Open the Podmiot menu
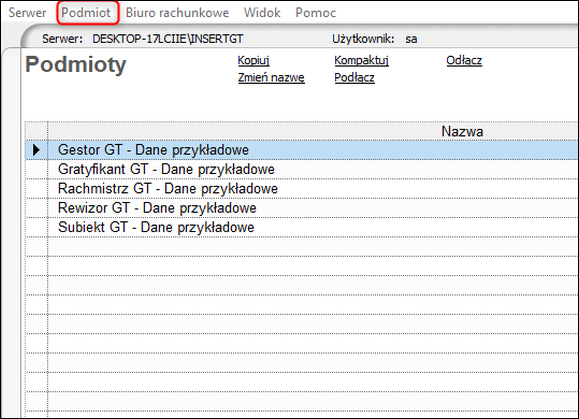 point(86,13)
